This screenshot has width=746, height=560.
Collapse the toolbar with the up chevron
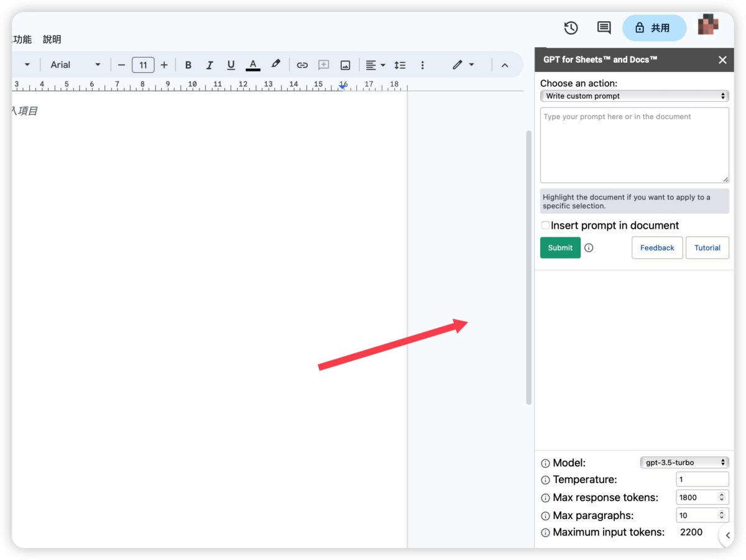point(505,65)
